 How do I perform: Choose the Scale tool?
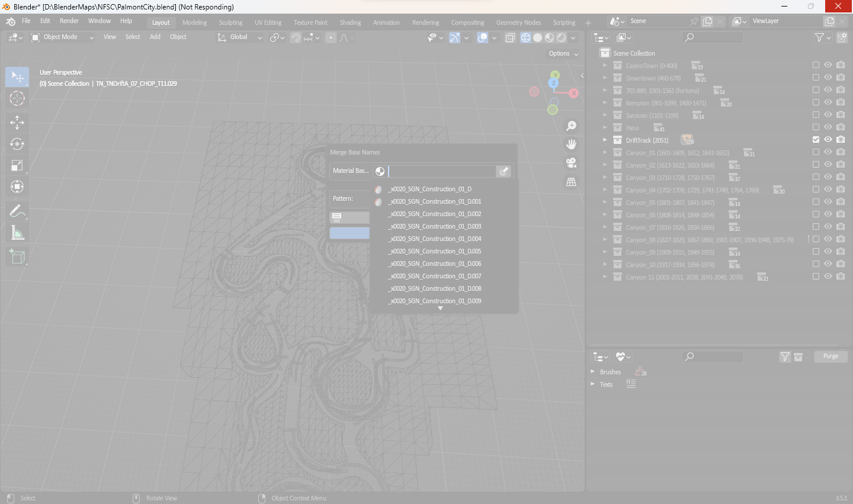coord(17,166)
